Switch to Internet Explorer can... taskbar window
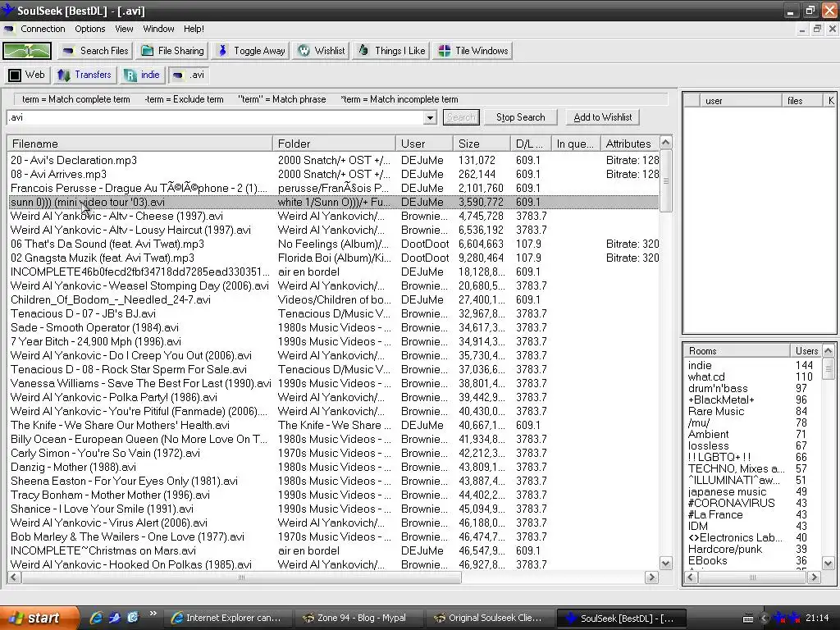The image size is (840, 630). 228,618
